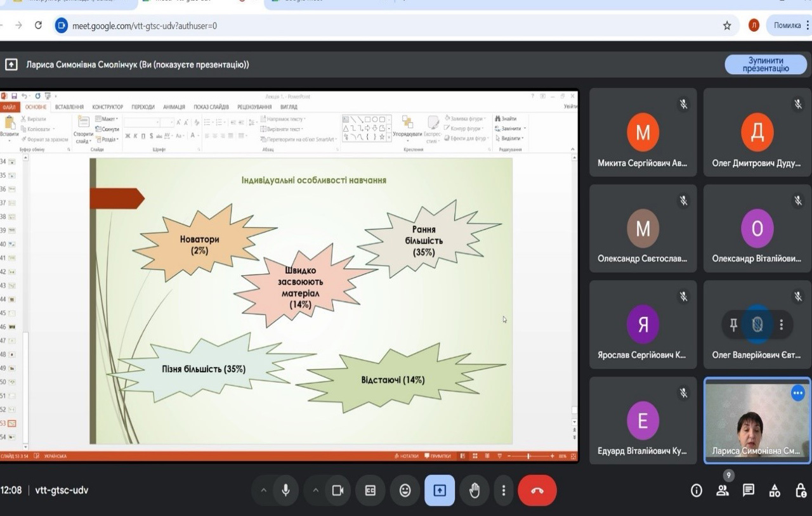Toggle closed captions
The image size is (812, 516).
pos(370,490)
